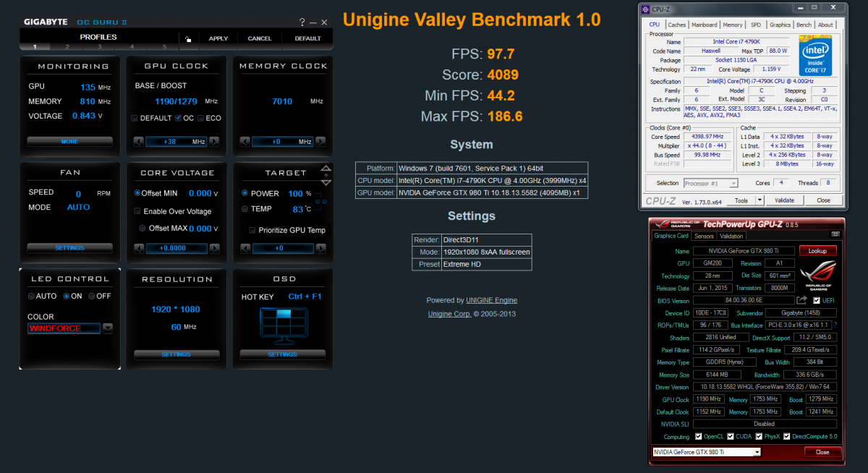868x473 pixels.
Task: Open the help question mark in OC Guru
Action: [302, 22]
